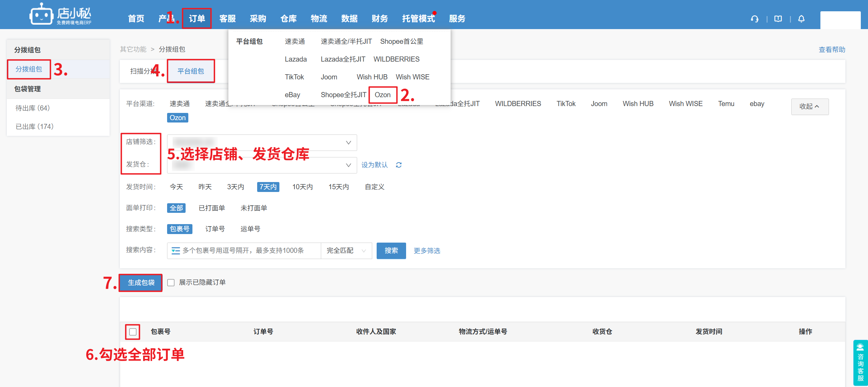Click the 搜索 button

391,251
